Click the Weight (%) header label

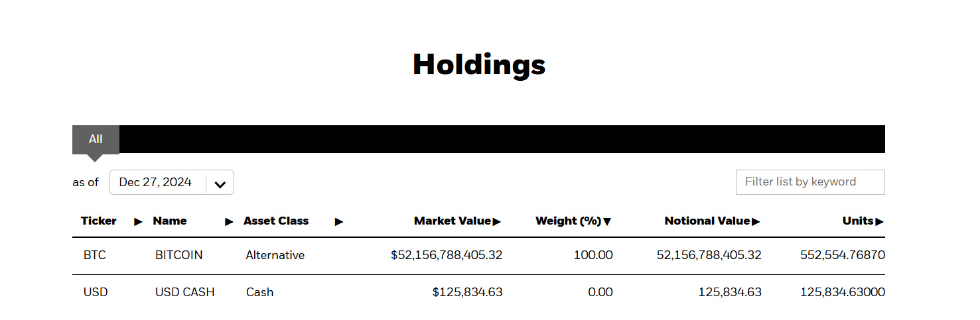click(568, 221)
